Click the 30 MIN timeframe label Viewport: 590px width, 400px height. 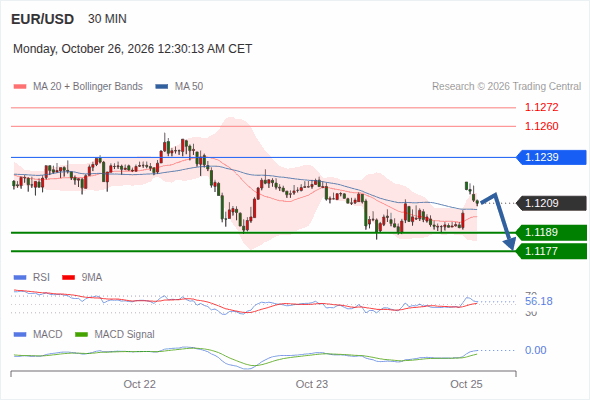(107, 19)
